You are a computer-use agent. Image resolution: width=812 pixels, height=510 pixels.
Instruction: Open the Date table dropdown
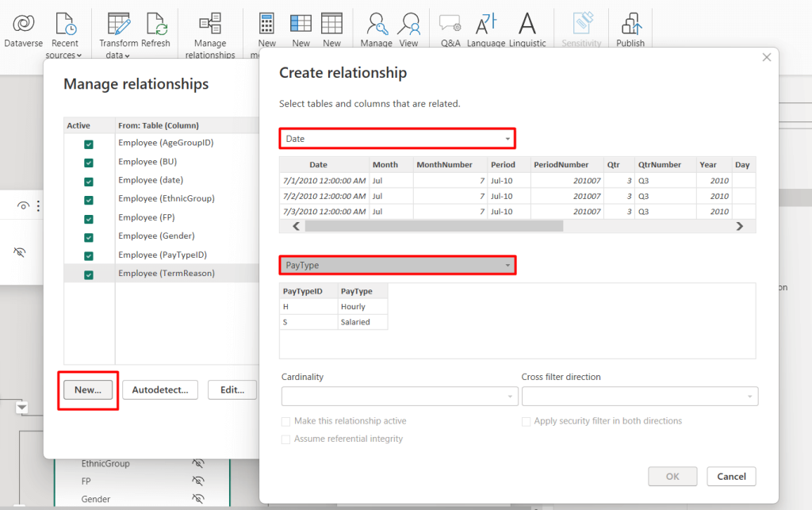coord(398,139)
